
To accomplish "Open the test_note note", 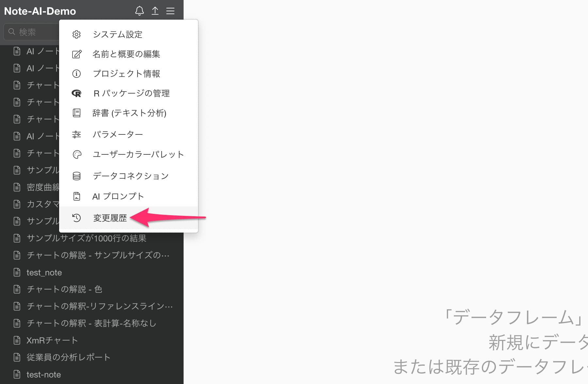I will pos(44,272).
